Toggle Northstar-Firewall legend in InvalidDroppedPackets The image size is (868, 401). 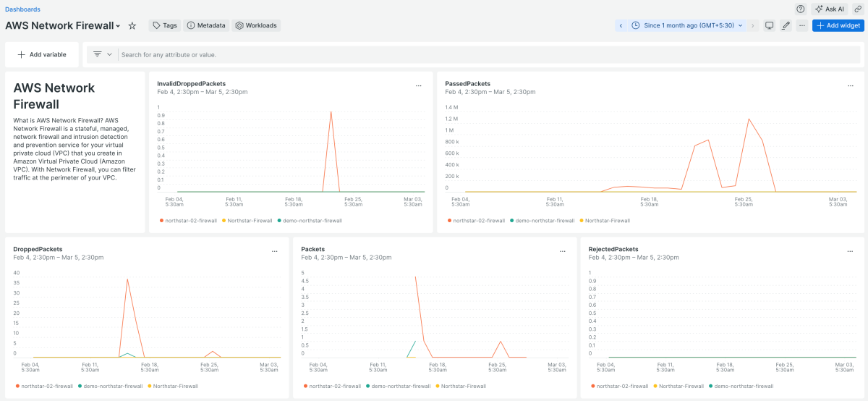[x=247, y=221]
